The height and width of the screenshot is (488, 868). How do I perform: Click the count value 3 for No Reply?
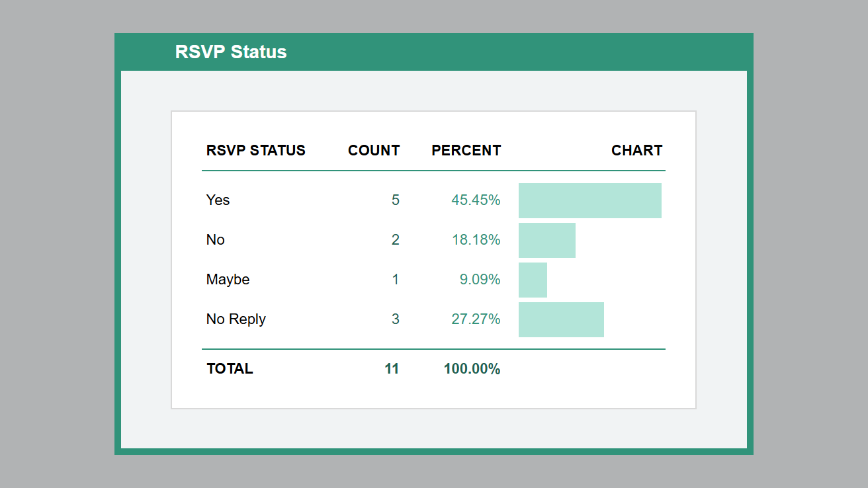click(395, 319)
